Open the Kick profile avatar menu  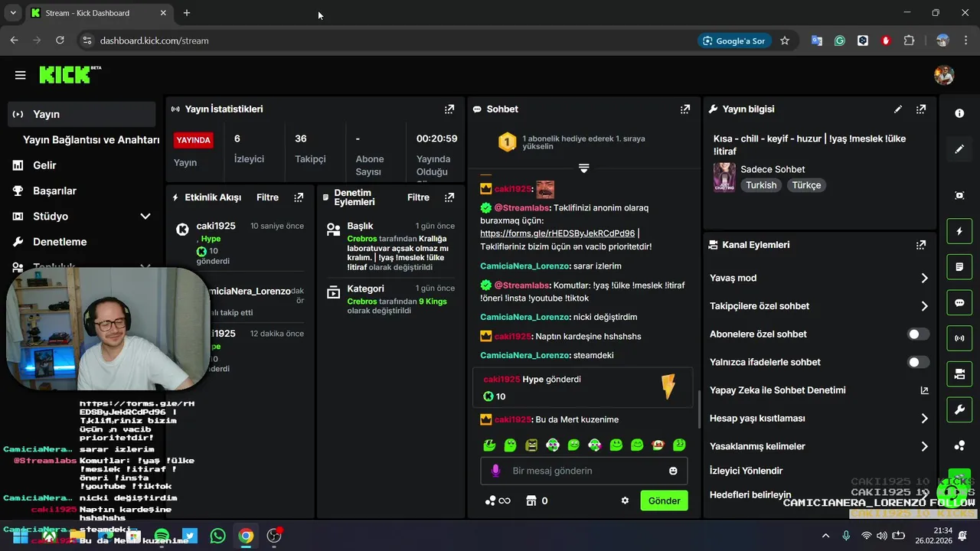(x=944, y=75)
